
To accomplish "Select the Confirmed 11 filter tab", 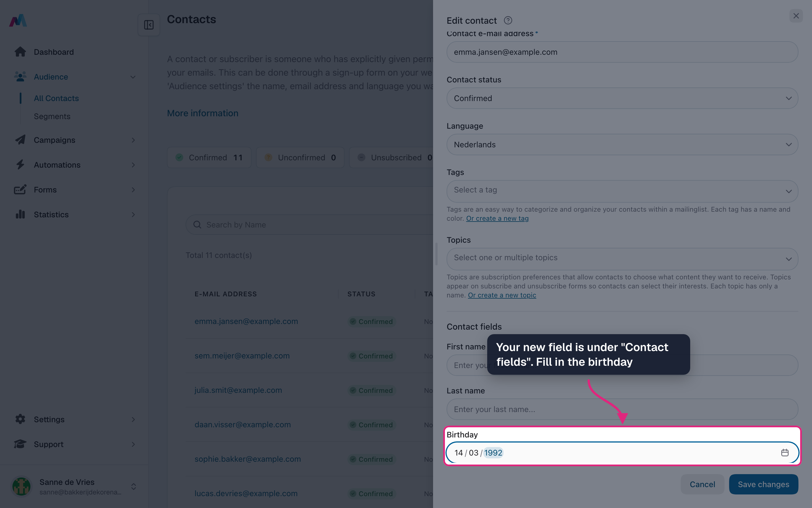I will (209, 157).
